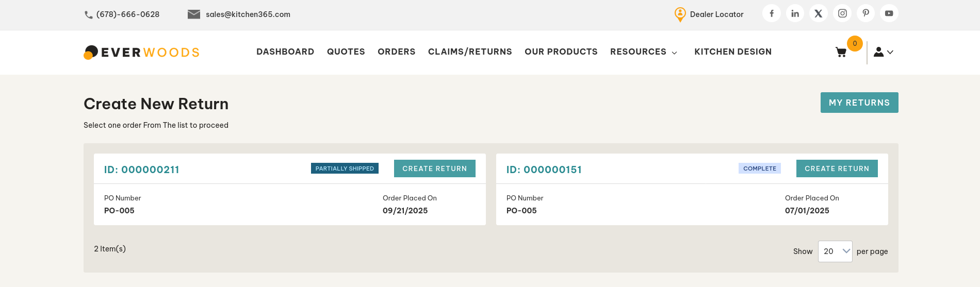Open the shopping cart icon
Viewport: 980px width, 287px height.
[841, 52]
